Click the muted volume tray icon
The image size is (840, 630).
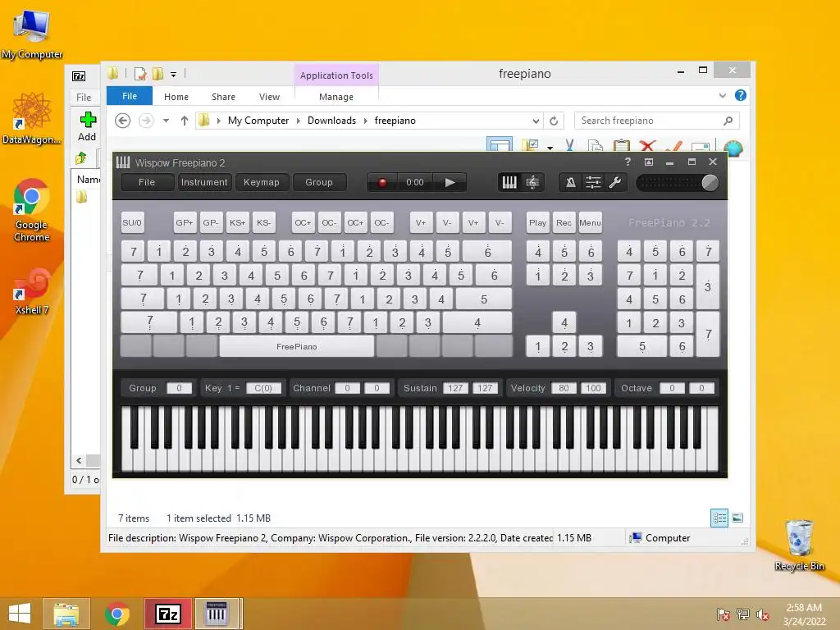pos(762,614)
